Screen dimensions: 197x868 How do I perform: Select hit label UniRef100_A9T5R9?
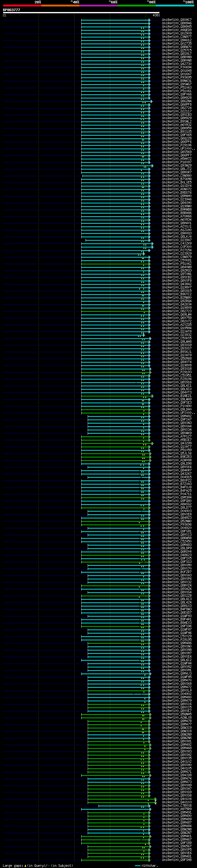tap(176, 809)
